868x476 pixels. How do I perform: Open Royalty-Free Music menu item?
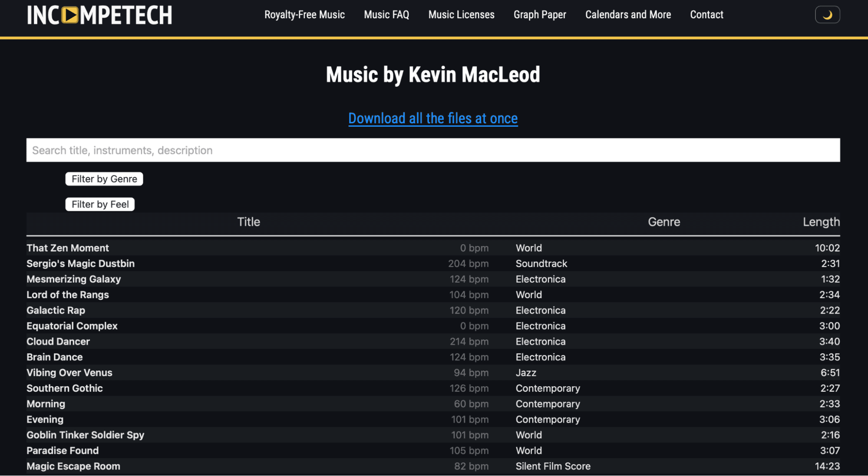click(x=304, y=15)
